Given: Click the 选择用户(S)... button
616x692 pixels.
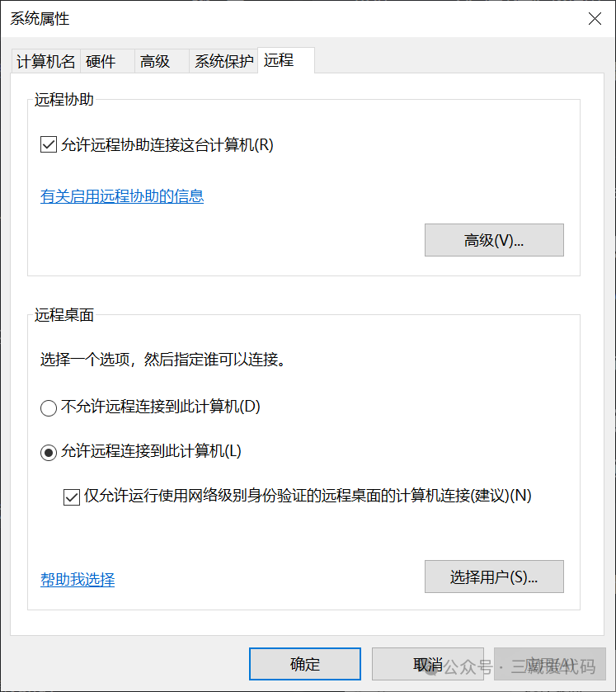Looking at the screenshot, I should 494,577.
